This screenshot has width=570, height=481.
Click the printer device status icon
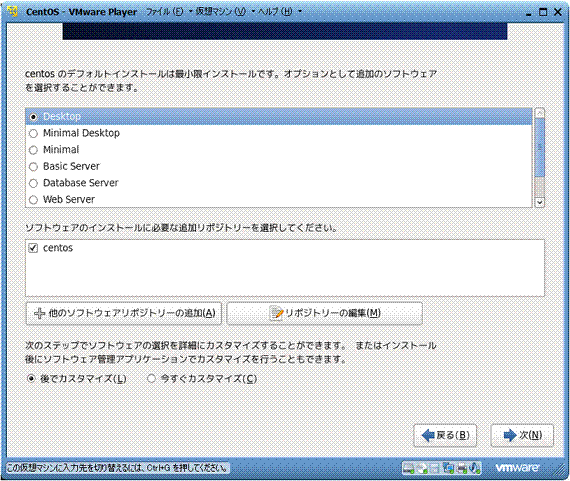pyautogui.click(x=462, y=468)
